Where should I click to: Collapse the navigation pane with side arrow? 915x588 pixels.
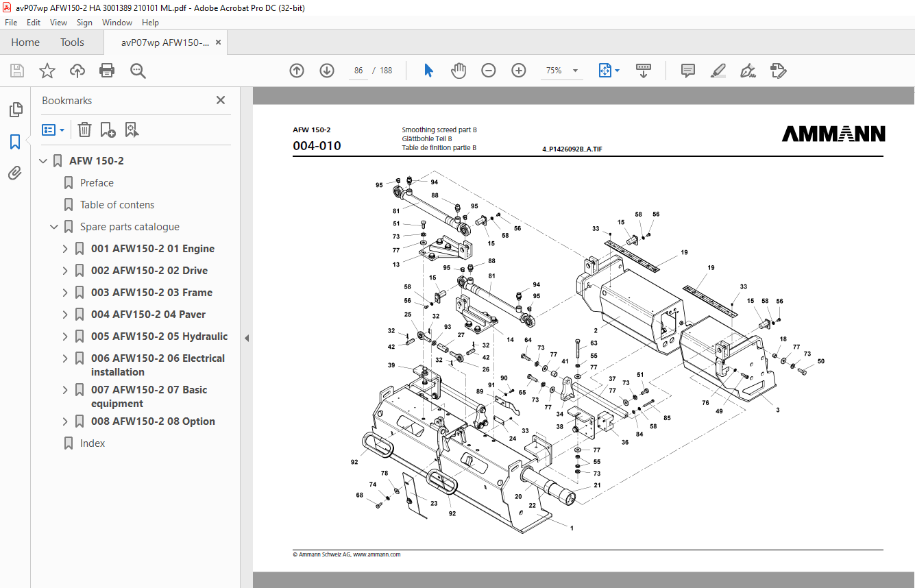coord(246,338)
